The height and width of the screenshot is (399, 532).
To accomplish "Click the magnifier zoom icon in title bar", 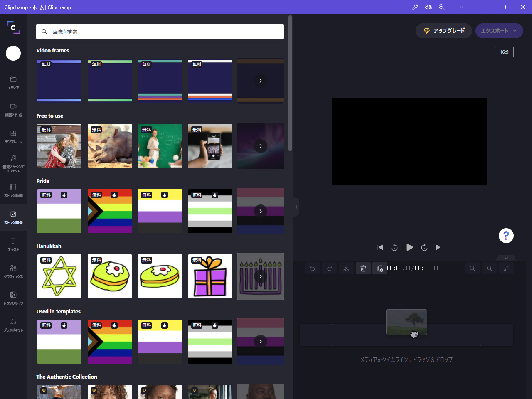I will (442, 7).
